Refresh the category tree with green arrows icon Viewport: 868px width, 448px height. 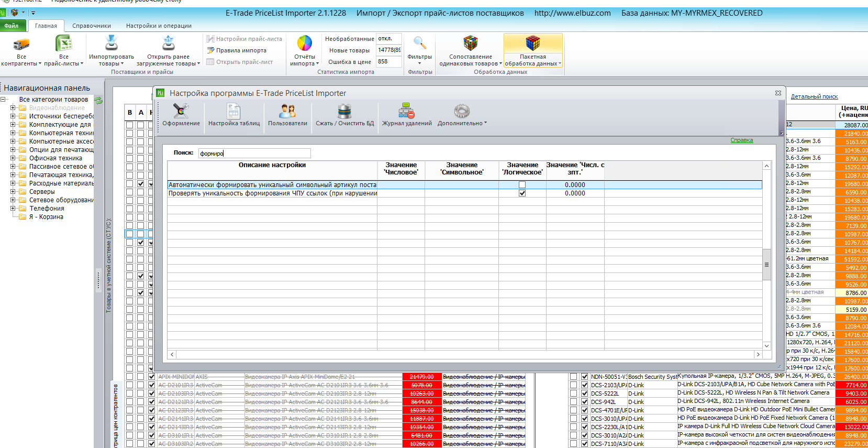pyautogui.click(x=99, y=100)
